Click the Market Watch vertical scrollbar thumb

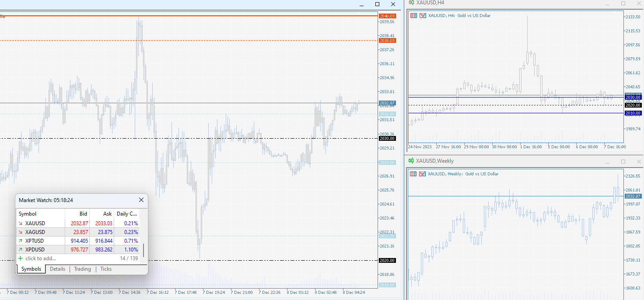[143, 250]
